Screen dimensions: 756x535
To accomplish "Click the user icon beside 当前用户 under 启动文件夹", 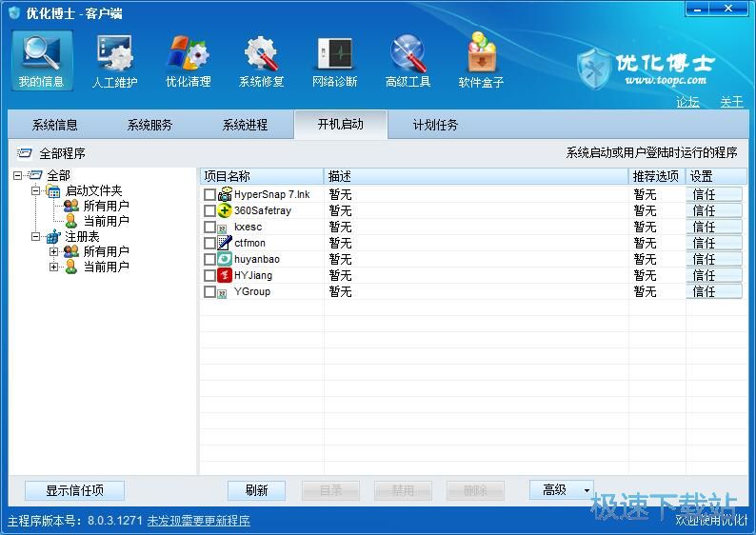I will [71, 221].
